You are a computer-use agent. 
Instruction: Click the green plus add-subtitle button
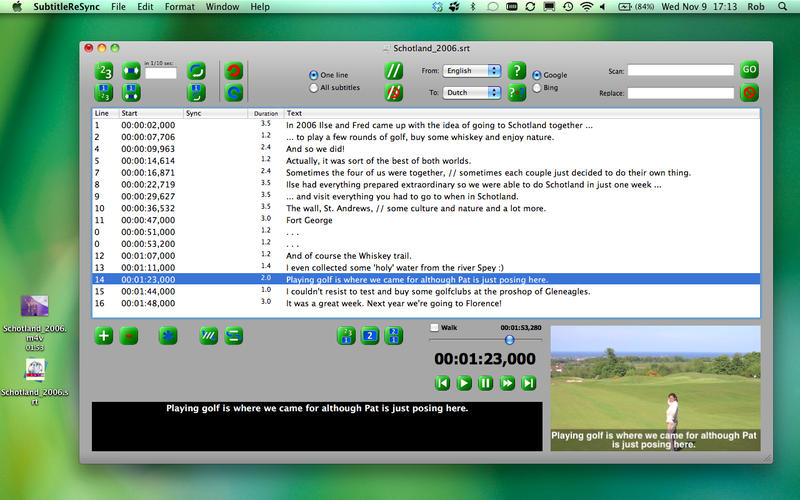[104, 336]
